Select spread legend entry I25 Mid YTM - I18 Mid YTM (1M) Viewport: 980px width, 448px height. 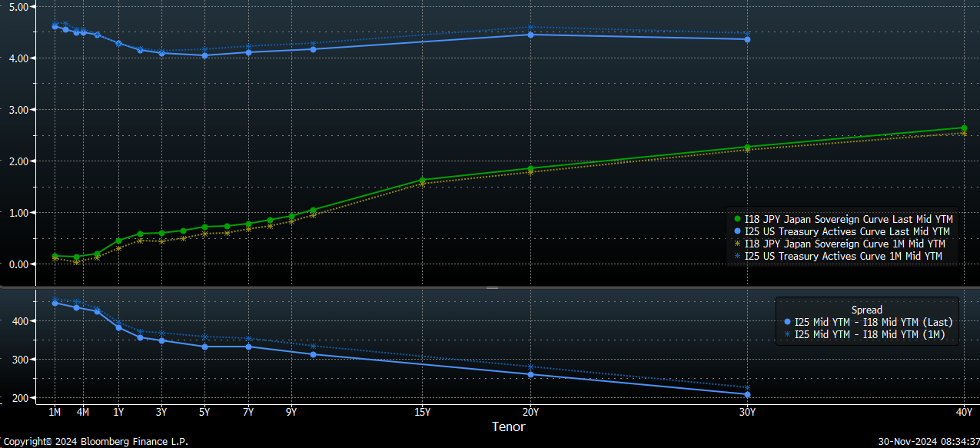coord(865,334)
